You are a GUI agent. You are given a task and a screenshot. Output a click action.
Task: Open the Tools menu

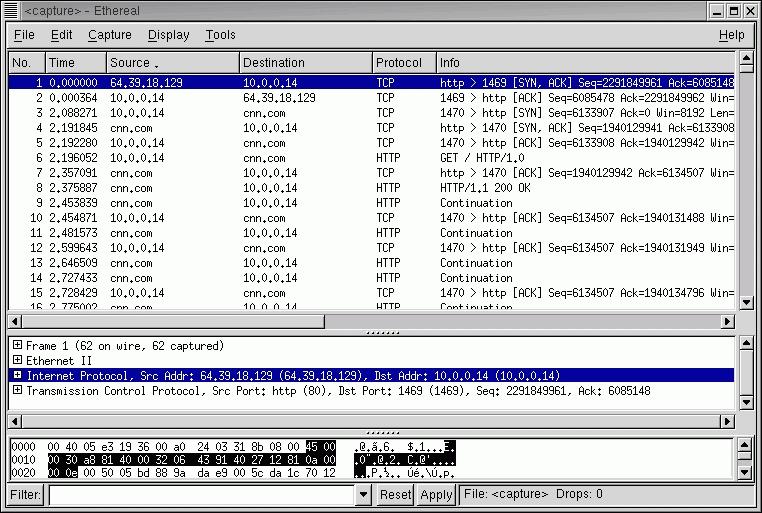[220, 35]
